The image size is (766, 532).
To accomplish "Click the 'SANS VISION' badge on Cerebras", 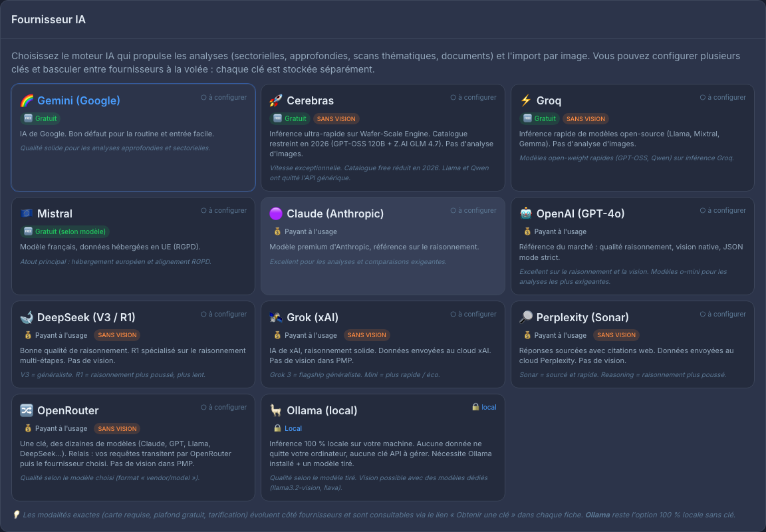I will (x=336, y=119).
